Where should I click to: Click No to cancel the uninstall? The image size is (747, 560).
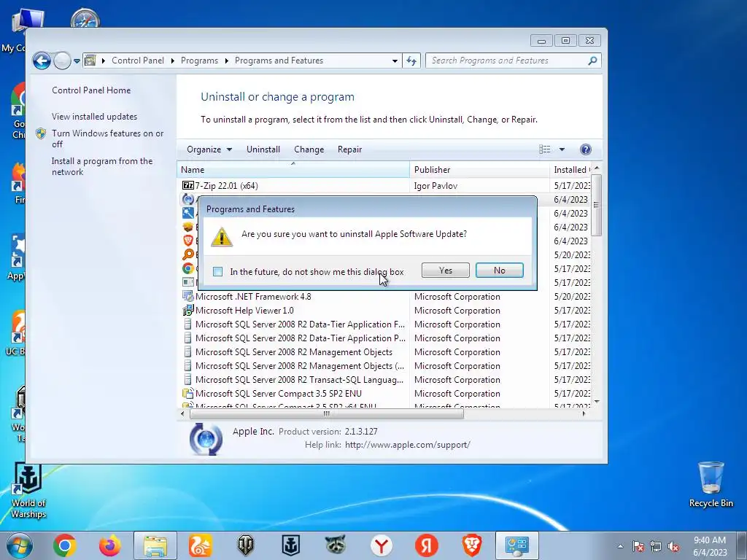tap(499, 271)
